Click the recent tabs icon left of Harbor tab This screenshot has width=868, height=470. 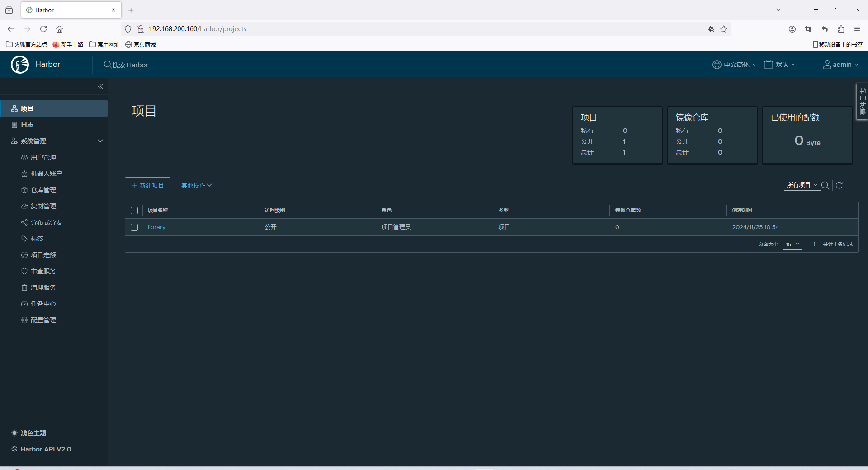tap(9, 10)
